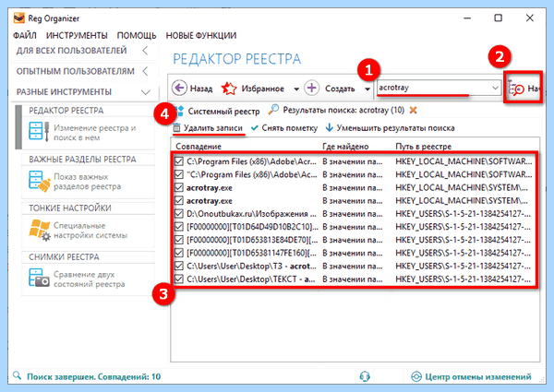Click the down-arrow icon by Уменьшить результаты поиска
The width and height of the screenshot is (554, 392).
click(330, 127)
